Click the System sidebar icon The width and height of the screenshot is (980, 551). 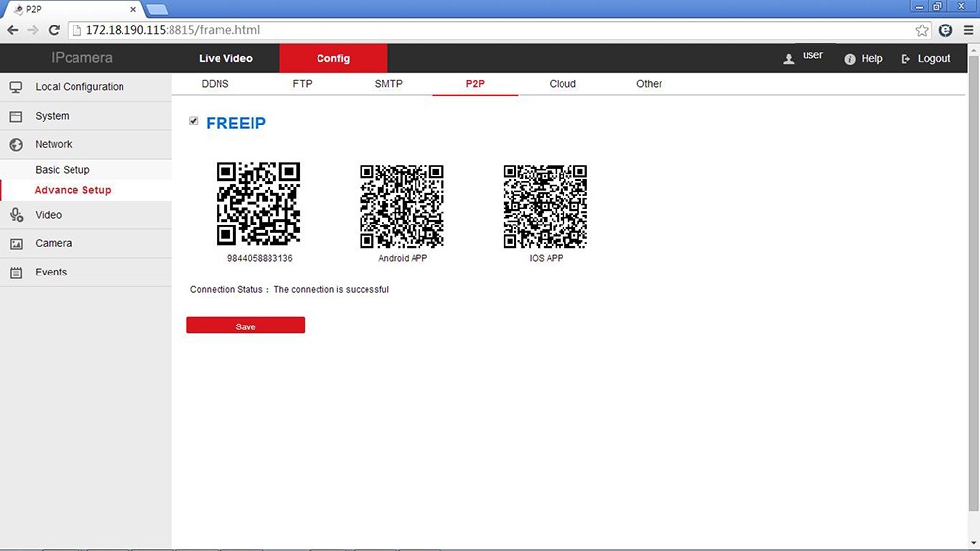[16, 116]
